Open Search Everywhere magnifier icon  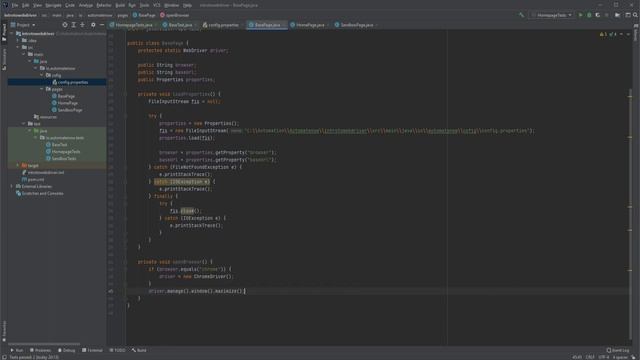[636, 15]
